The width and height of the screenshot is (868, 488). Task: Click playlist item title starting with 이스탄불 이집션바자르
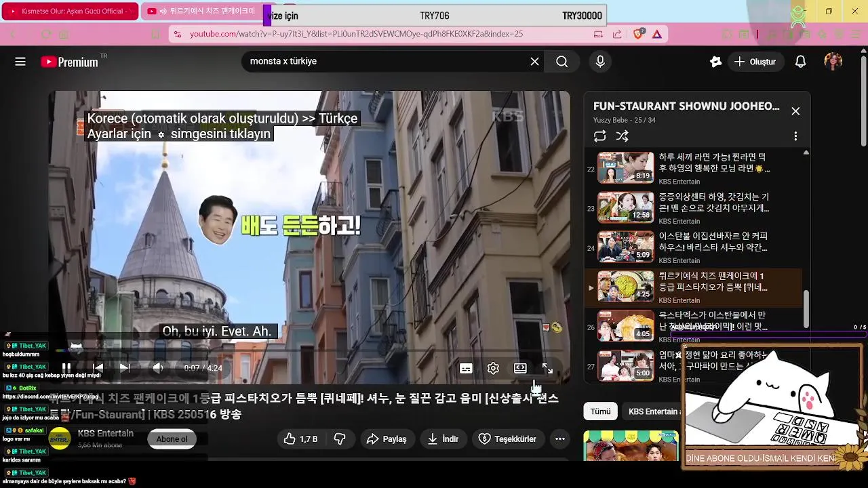714,242
